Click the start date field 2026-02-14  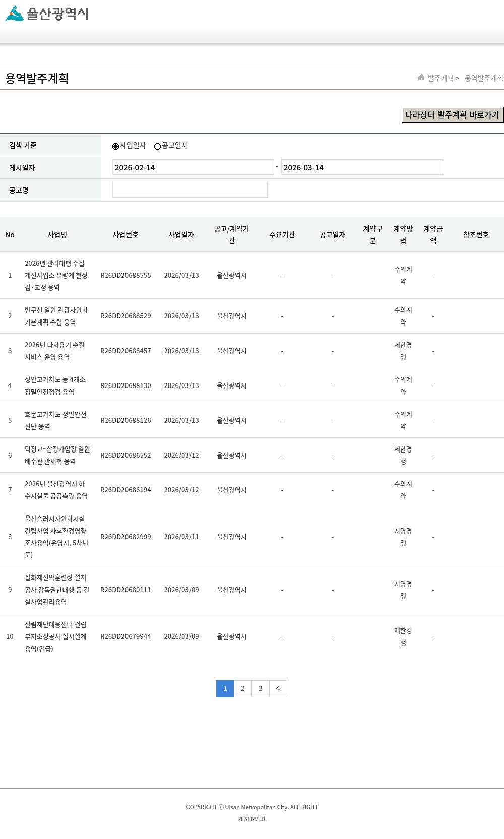(x=193, y=167)
